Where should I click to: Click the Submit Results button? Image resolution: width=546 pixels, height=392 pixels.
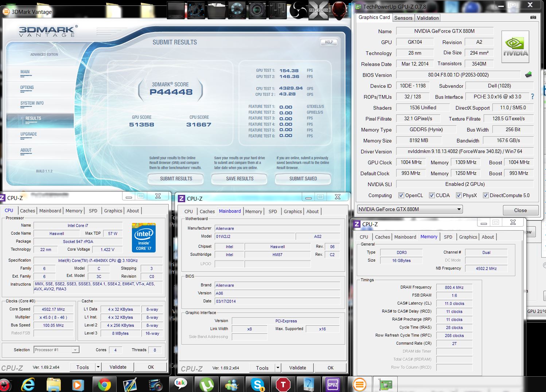tap(176, 179)
